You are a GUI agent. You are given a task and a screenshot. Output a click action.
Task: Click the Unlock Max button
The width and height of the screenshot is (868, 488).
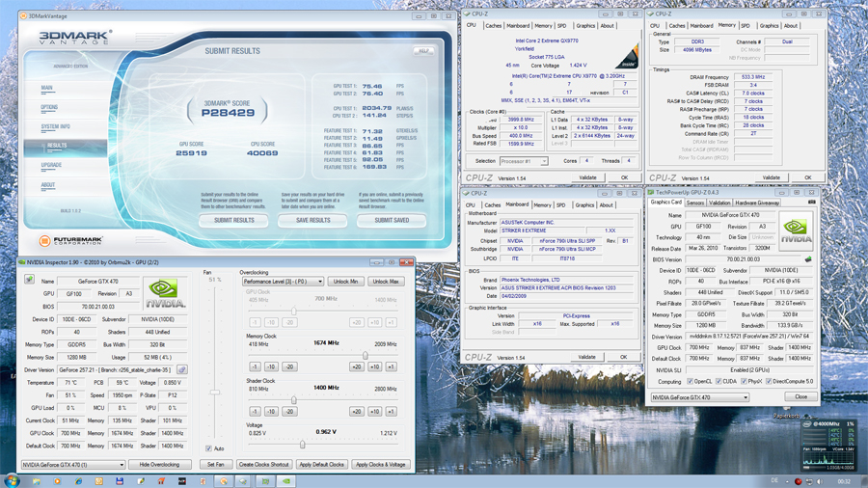pyautogui.click(x=386, y=282)
